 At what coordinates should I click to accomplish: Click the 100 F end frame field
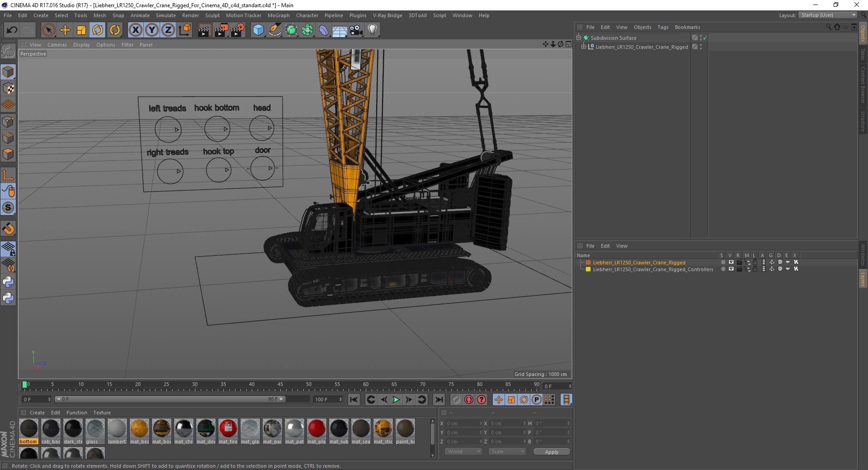pos(328,399)
